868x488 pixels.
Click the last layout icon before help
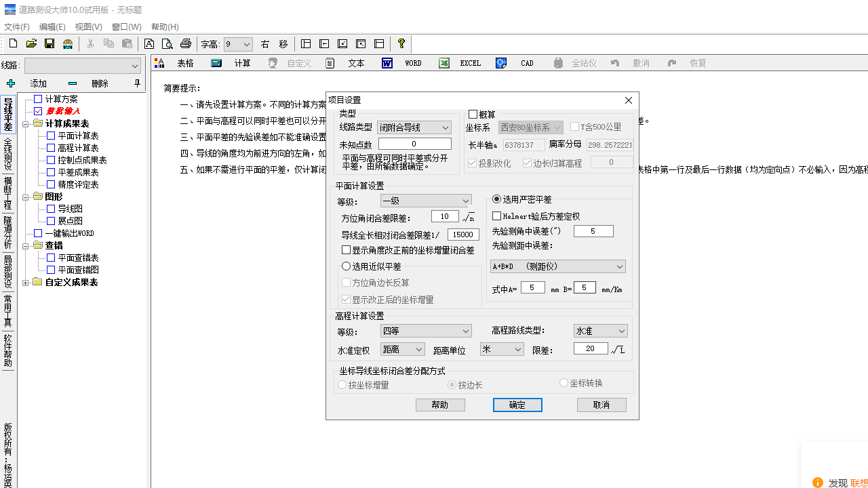click(x=379, y=44)
